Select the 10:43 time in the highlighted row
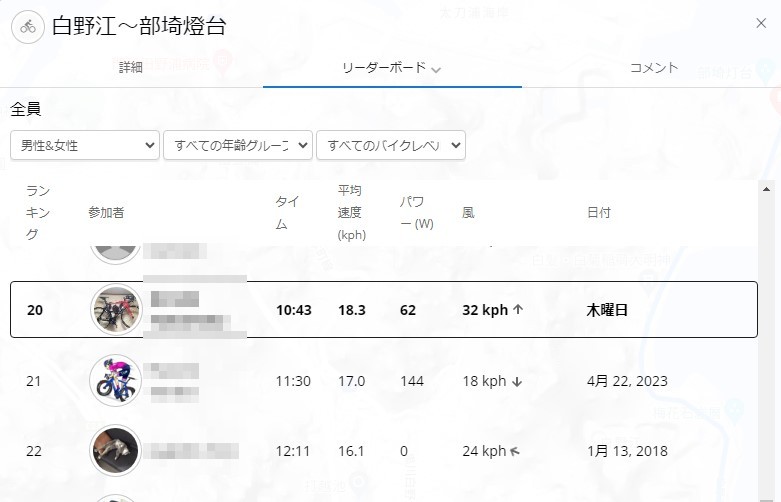This screenshot has width=781, height=502. pos(294,310)
